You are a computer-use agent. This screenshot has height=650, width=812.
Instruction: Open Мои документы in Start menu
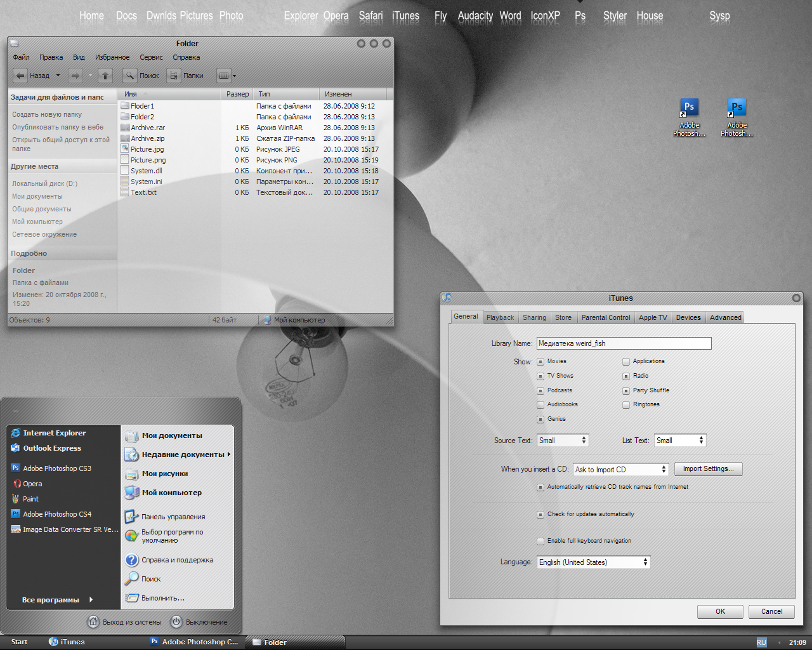[x=164, y=435]
